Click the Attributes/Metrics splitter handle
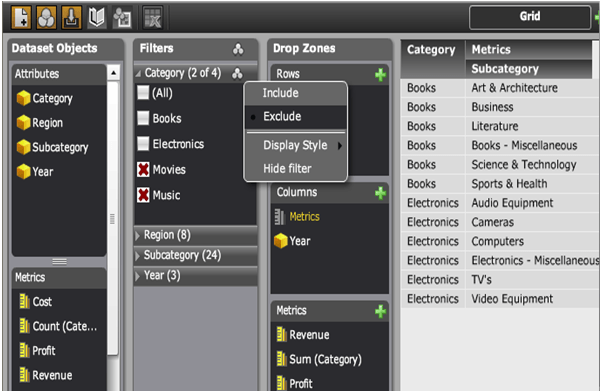The image size is (602, 391). pyautogui.click(x=60, y=262)
